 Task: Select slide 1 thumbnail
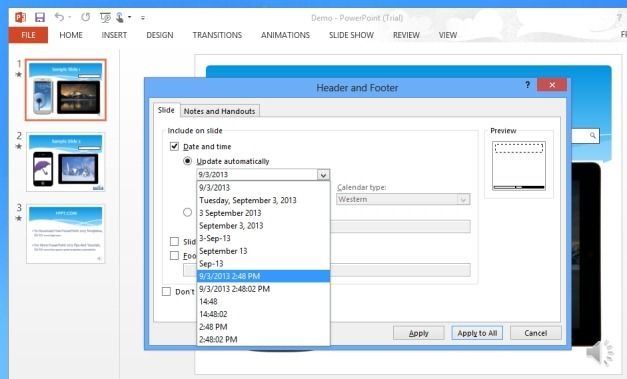click(66, 90)
